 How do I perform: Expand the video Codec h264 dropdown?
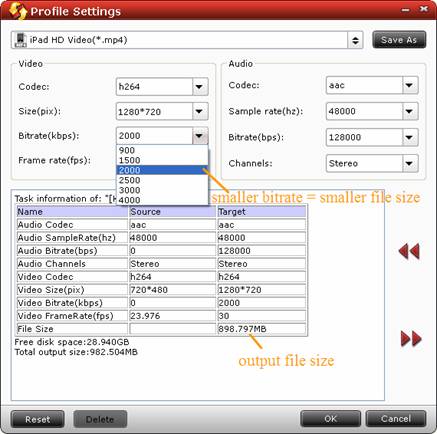click(x=200, y=87)
